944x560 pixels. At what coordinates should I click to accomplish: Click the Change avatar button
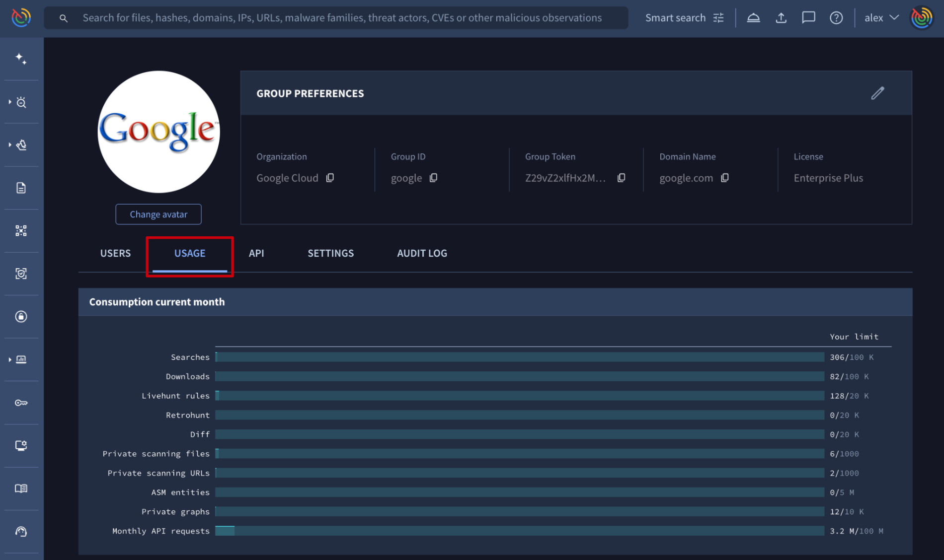click(158, 214)
